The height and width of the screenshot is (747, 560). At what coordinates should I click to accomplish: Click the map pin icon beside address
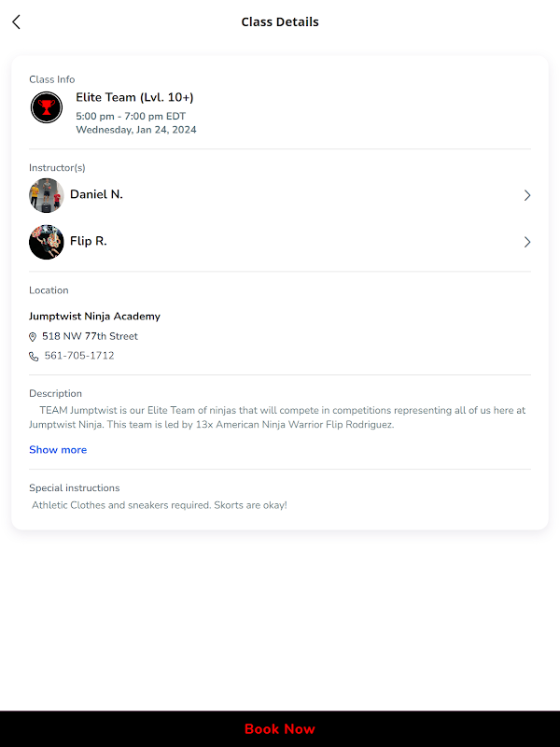click(34, 337)
